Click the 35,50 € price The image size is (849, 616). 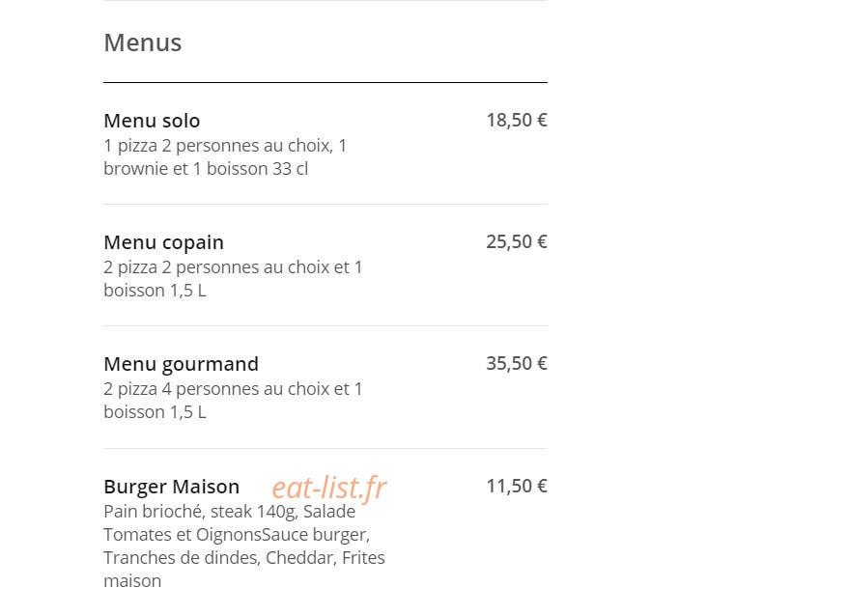pyautogui.click(x=517, y=363)
